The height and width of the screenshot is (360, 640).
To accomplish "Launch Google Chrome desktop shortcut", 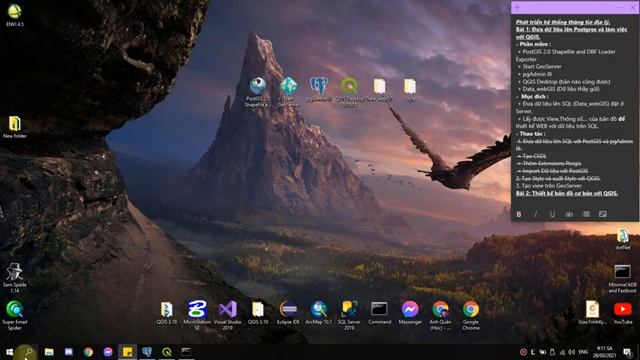I will (471, 315).
